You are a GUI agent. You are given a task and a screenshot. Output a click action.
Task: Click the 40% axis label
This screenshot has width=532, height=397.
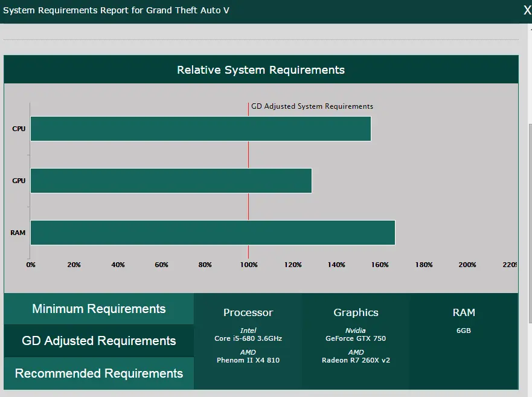(x=118, y=265)
